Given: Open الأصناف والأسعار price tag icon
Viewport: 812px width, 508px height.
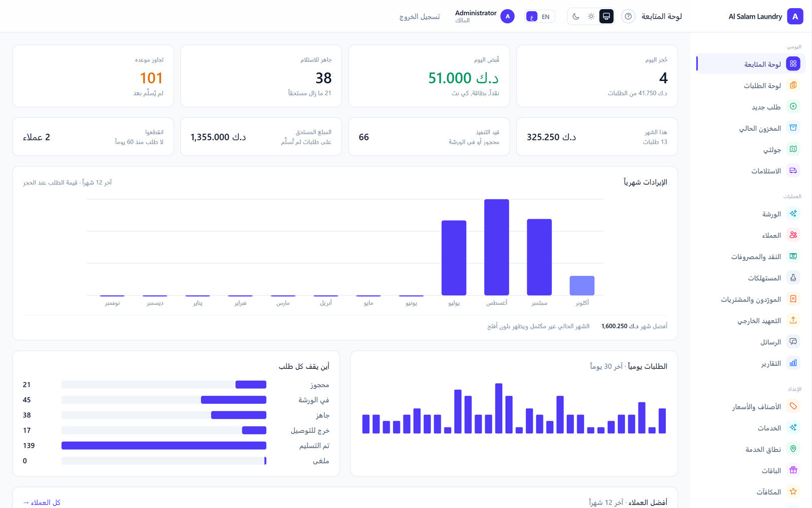Looking at the screenshot, I should [x=793, y=406].
